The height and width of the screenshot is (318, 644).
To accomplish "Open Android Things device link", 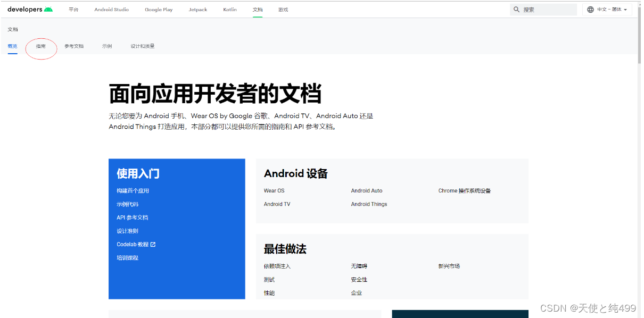I will pos(369,204).
